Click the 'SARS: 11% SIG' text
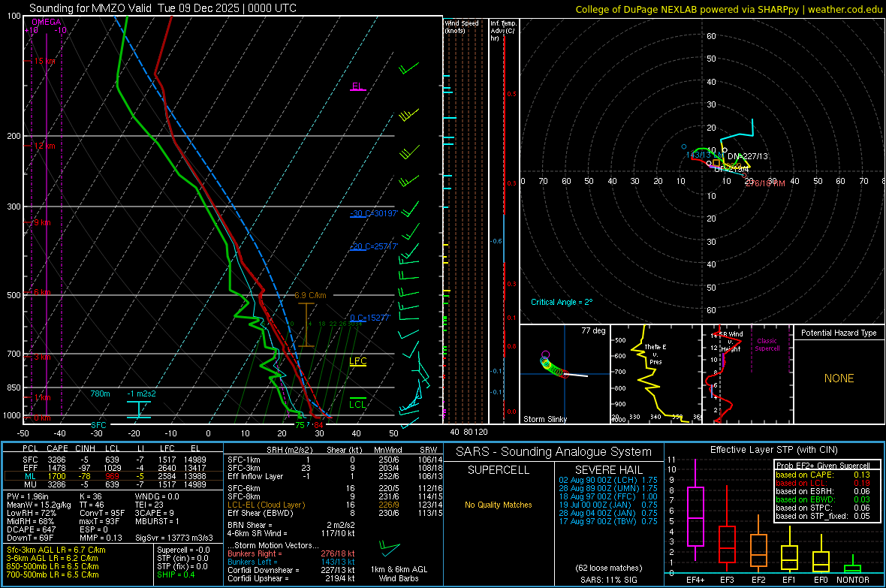The width and height of the screenshot is (886, 588). (608, 580)
